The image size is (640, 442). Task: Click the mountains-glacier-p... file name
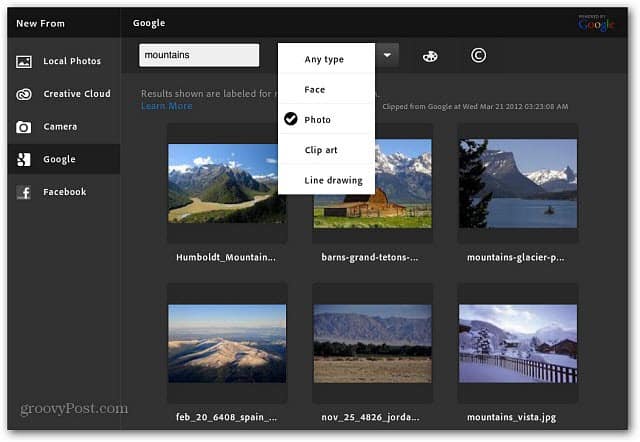click(516, 257)
